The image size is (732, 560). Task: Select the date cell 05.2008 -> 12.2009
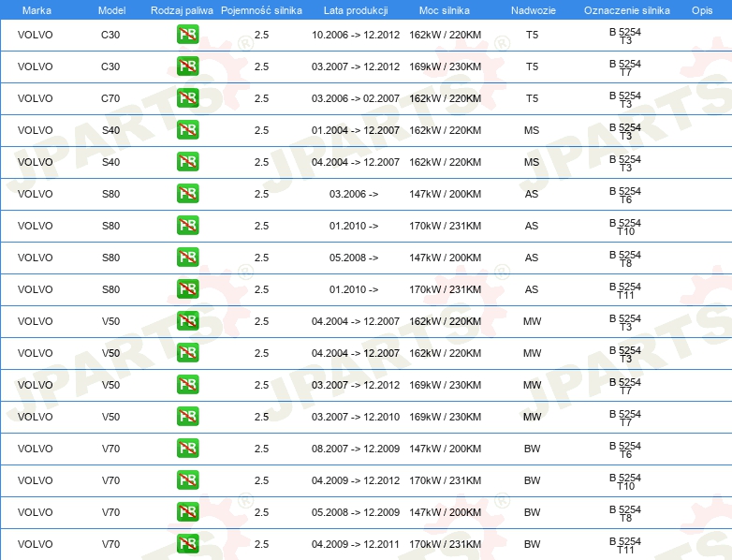tap(356, 512)
